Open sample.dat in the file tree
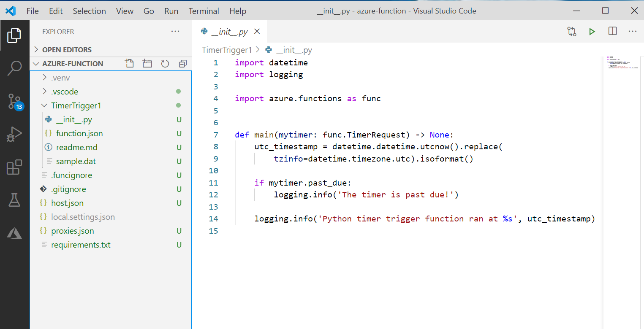This screenshot has width=644, height=329. click(x=111, y=161)
